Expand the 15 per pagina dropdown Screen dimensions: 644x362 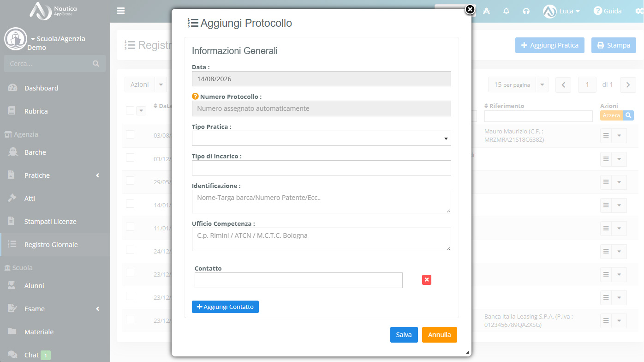point(518,85)
